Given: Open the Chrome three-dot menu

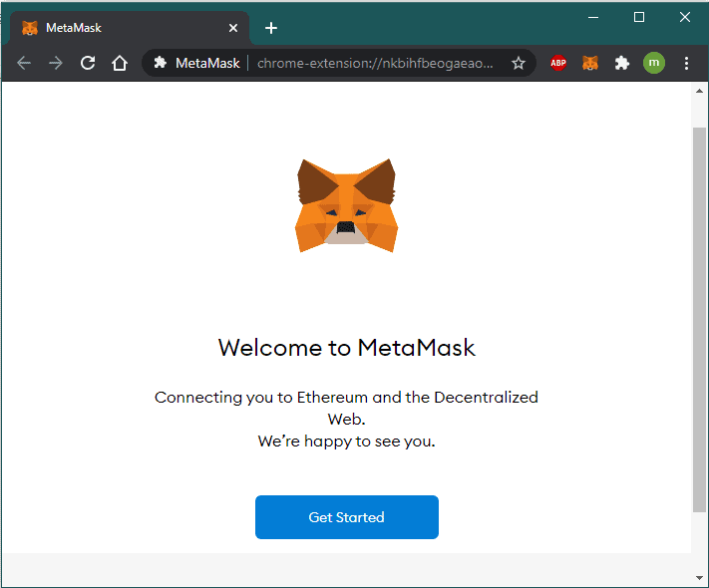Looking at the screenshot, I should [x=686, y=63].
